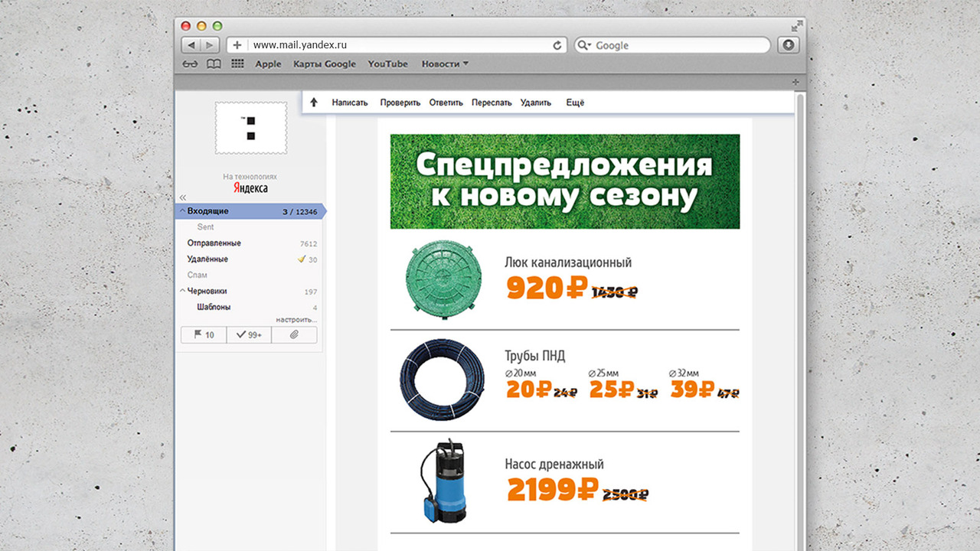
Task: Collapse the sidebar with double chevron
Action: pos(183,197)
